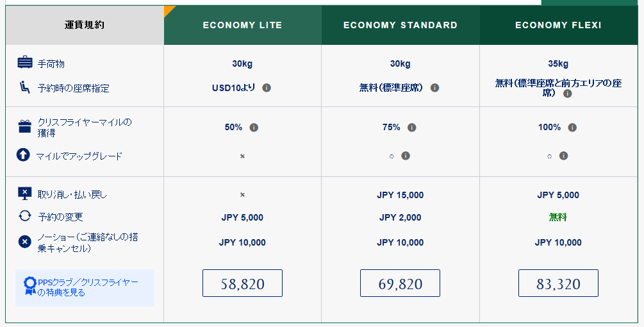Select the 58,820 Economy Lite fare
Image resolution: width=644 pixels, height=327 pixels.
[x=242, y=283]
